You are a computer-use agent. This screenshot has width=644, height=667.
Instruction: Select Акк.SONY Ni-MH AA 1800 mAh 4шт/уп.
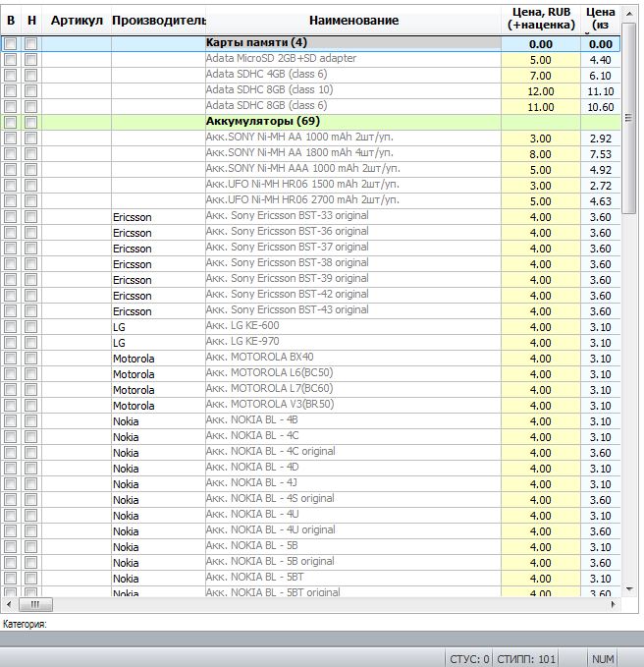(310, 154)
